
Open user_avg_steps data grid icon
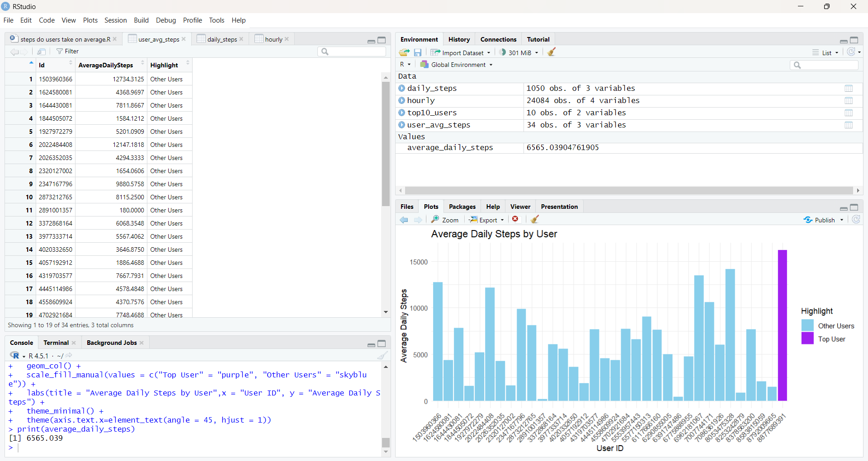(849, 125)
